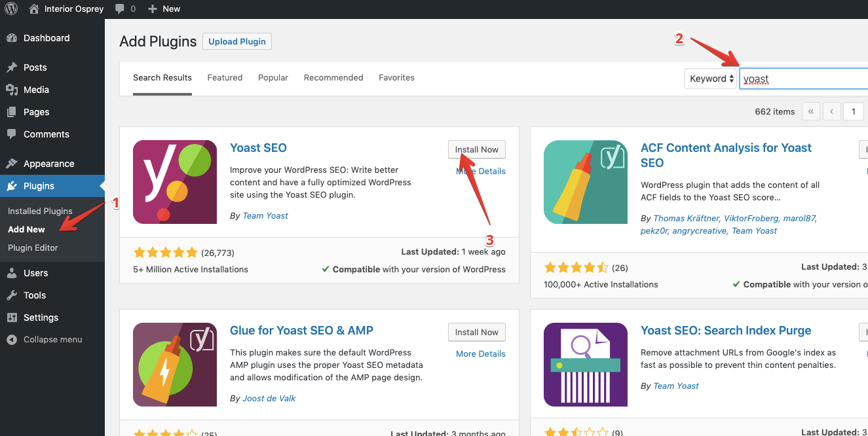
Task: Switch to the Favorites tab
Action: [x=396, y=78]
